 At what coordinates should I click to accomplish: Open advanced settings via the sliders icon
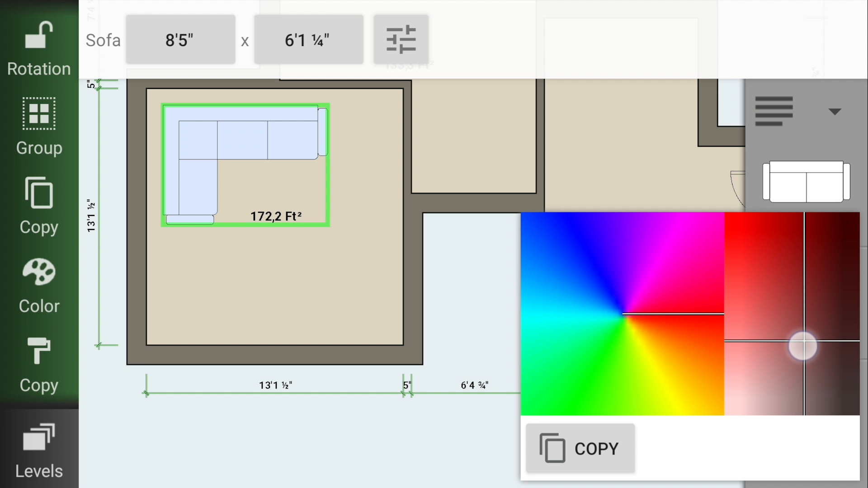click(401, 39)
